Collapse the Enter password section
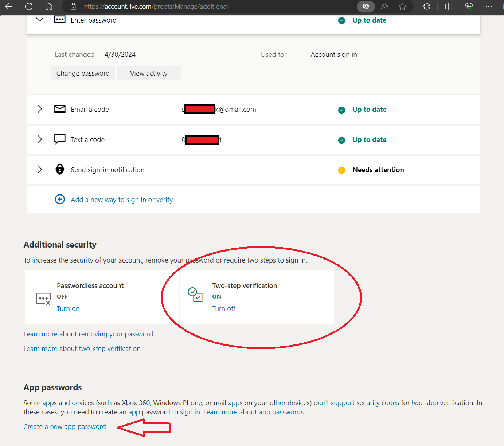Viewport: 504px width, 446px height. coord(40,20)
